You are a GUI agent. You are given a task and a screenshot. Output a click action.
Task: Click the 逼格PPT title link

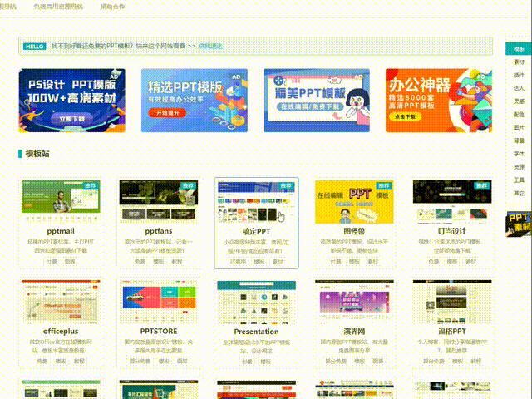point(452,331)
